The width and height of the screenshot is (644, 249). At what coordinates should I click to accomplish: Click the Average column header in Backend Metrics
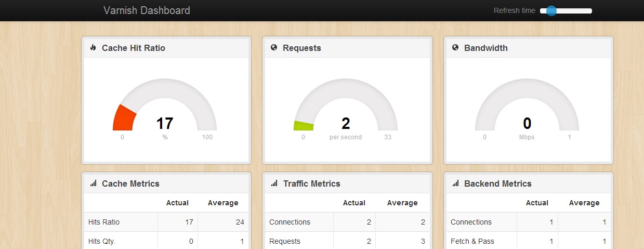(584, 203)
